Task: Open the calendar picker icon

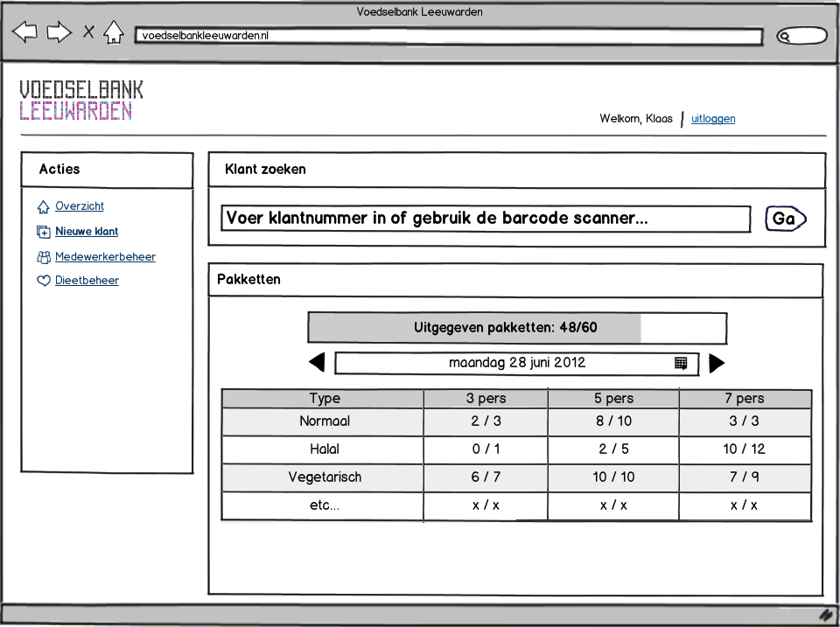Action: point(681,363)
